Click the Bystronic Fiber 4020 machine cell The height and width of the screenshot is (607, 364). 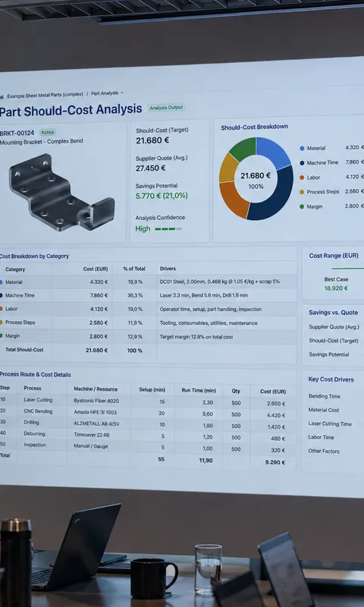(x=96, y=401)
